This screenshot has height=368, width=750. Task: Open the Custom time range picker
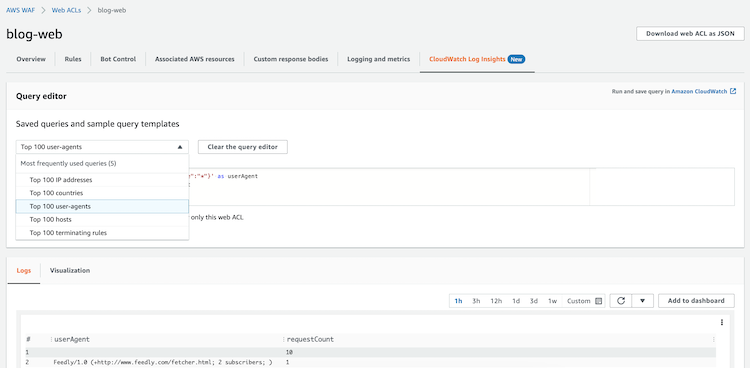click(584, 301)
